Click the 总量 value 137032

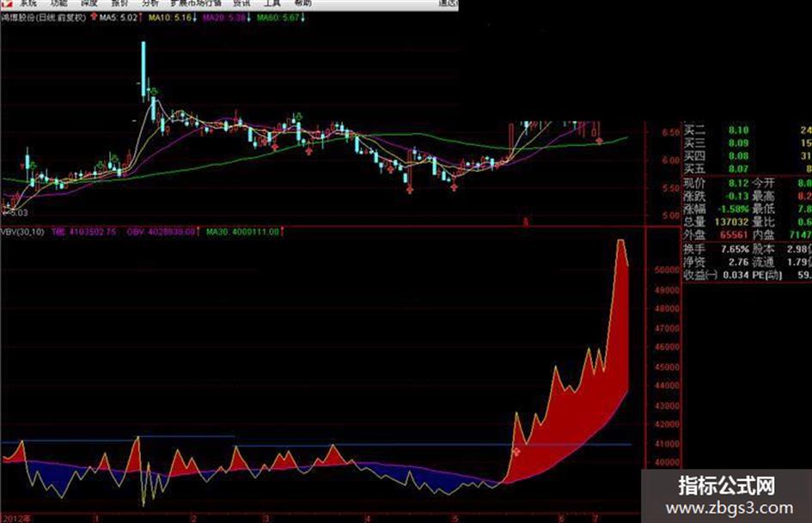coord(730,222)
